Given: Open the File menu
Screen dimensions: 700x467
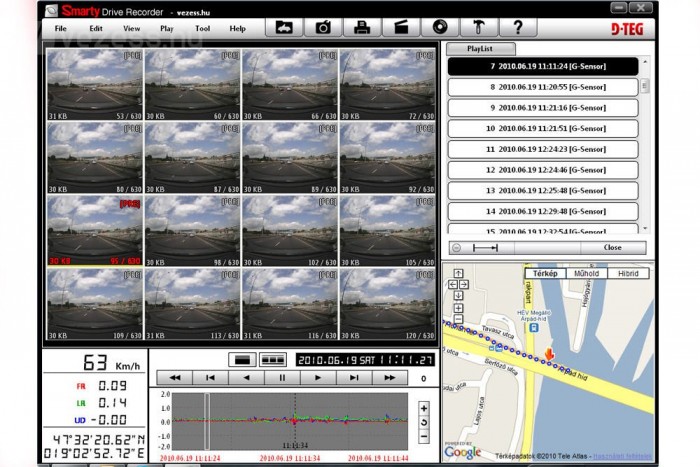Looking at the screenshot, I should coord(61,28).
